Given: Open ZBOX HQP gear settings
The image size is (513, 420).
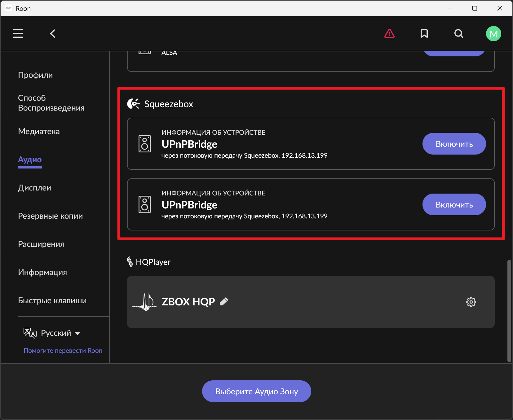Looking at the screenshot, I should 471,302.
